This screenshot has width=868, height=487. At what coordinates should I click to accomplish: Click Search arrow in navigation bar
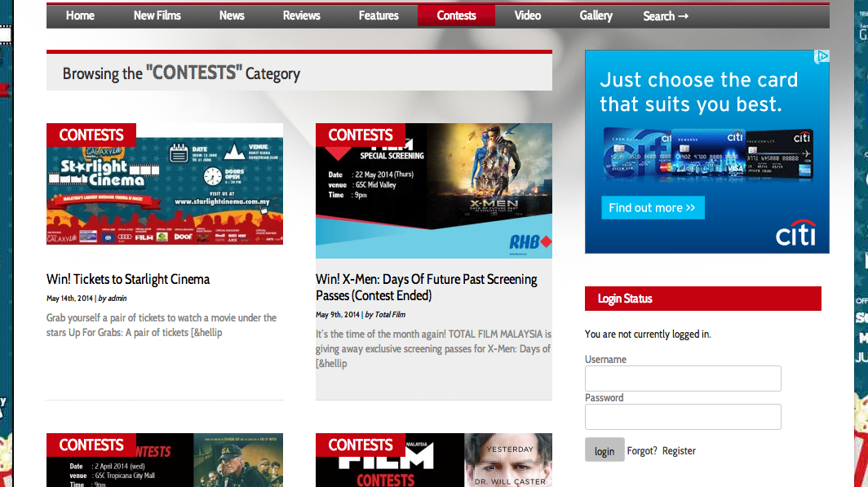coord(666,16)
